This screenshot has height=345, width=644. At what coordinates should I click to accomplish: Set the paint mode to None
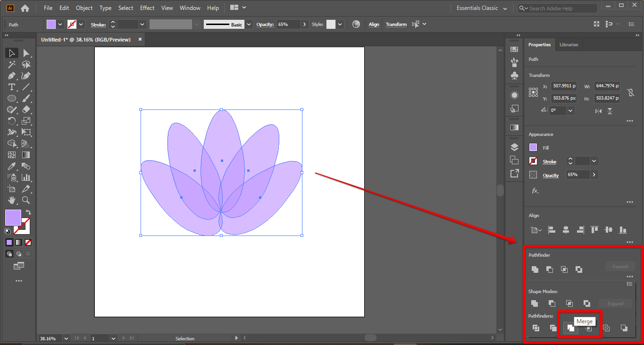click(28, 243)
